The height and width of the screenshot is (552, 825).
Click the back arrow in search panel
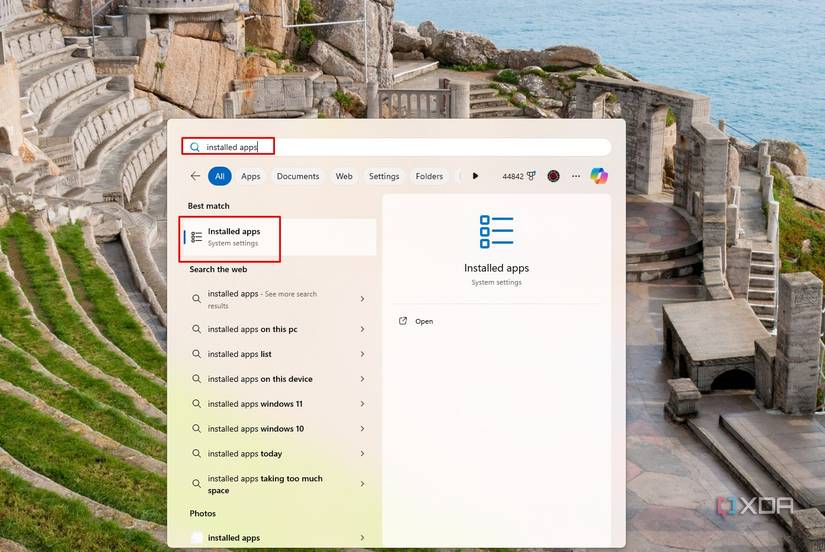click(195, 176)
